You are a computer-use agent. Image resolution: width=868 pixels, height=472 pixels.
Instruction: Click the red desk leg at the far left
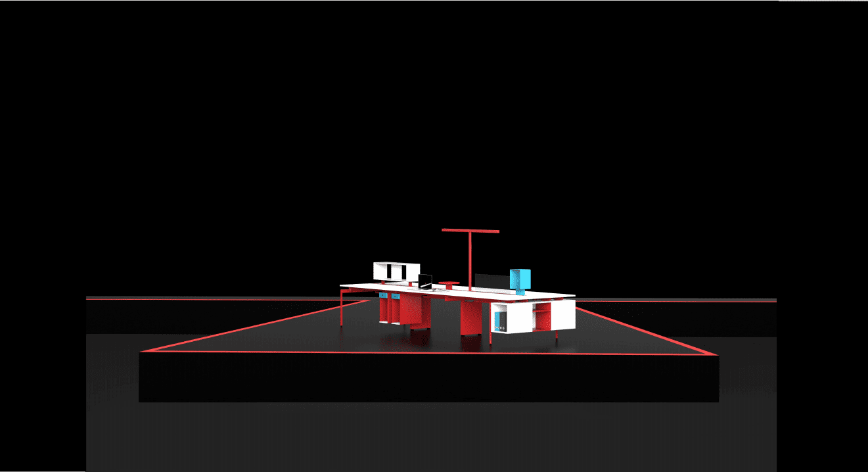point(342,308)
